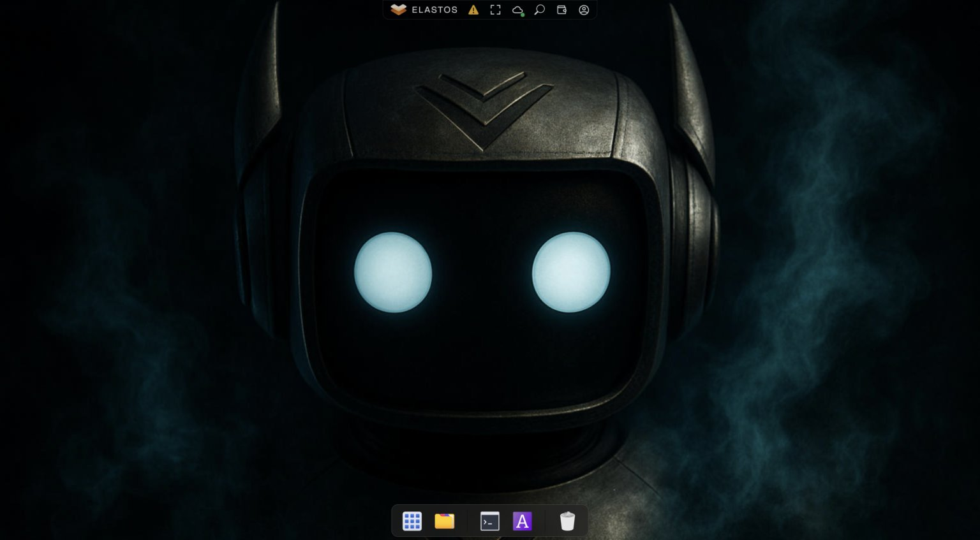
Task: Open search with the magnifier icon
Action: click(540, 10)
